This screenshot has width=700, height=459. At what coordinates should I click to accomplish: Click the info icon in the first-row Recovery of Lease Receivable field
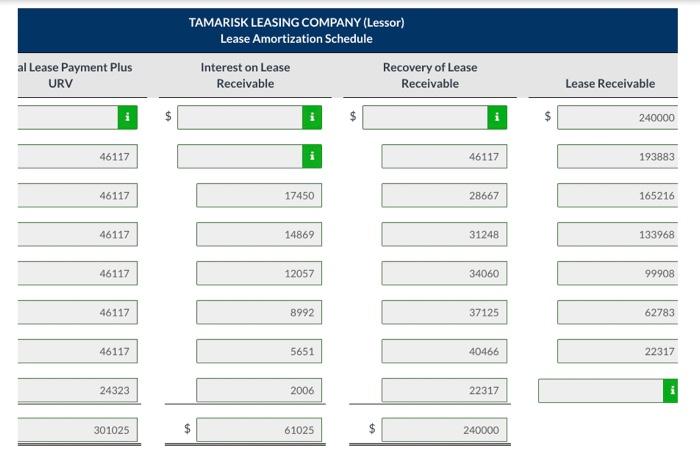coord(497,117)
